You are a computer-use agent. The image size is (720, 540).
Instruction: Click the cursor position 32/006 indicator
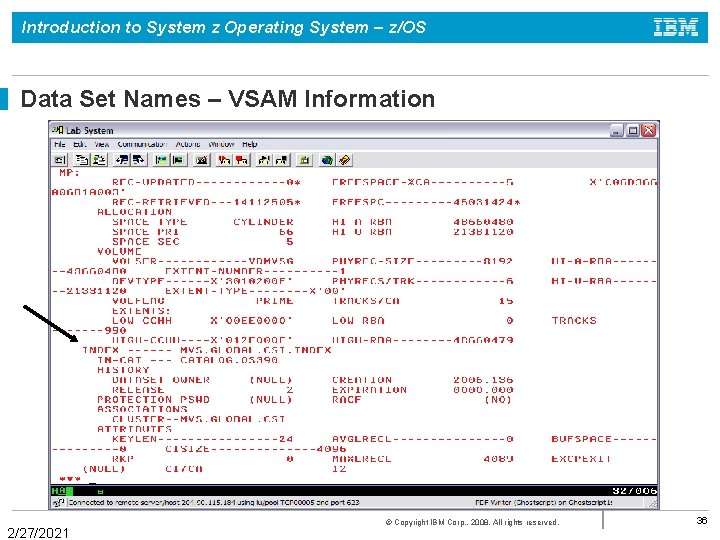tap(635, 490)
